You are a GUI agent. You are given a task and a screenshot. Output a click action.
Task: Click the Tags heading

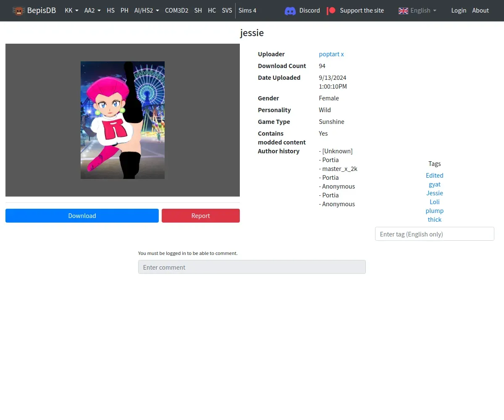[435, 164]
